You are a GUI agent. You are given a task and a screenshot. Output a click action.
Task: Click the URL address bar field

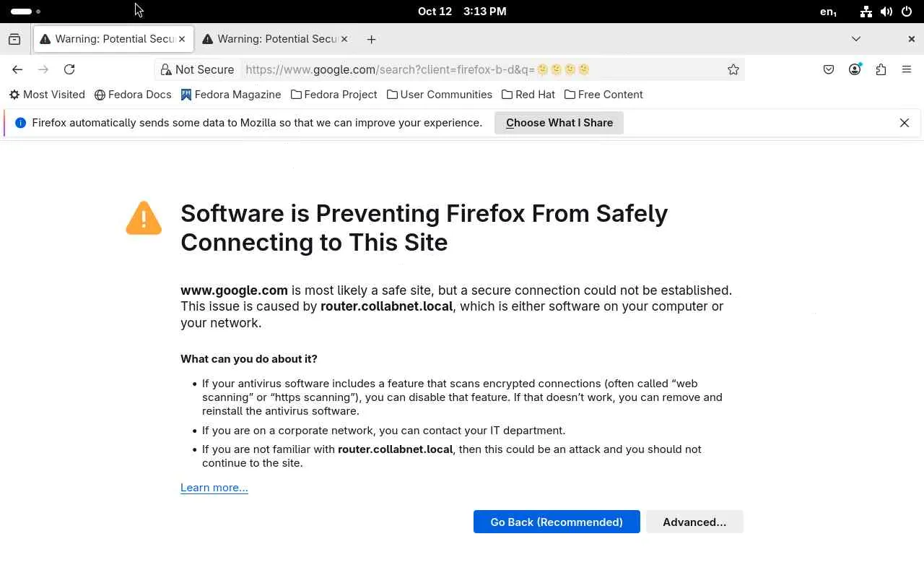click(x=476, y=69)
